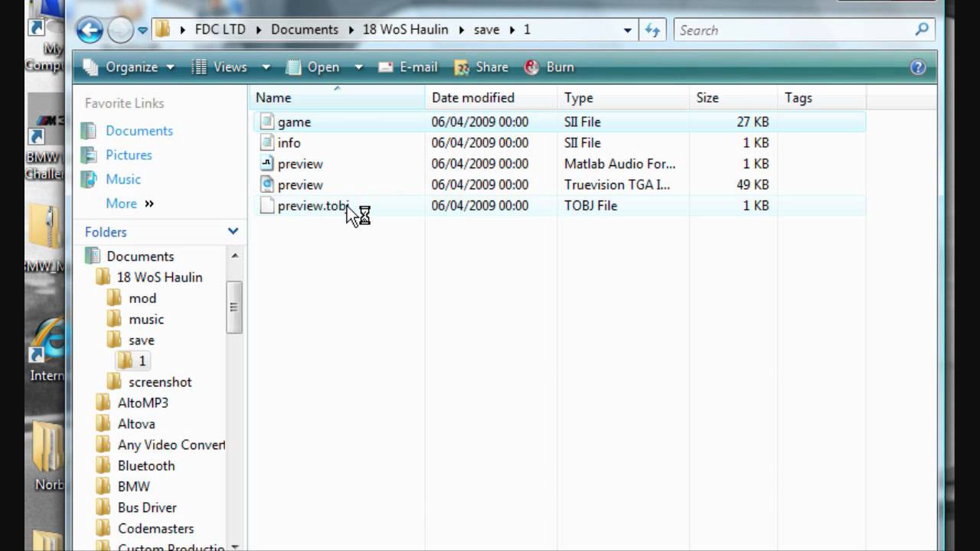Click the blue Help question mark icon
This screenshot has height=551, width=980.
click(918, 67)
